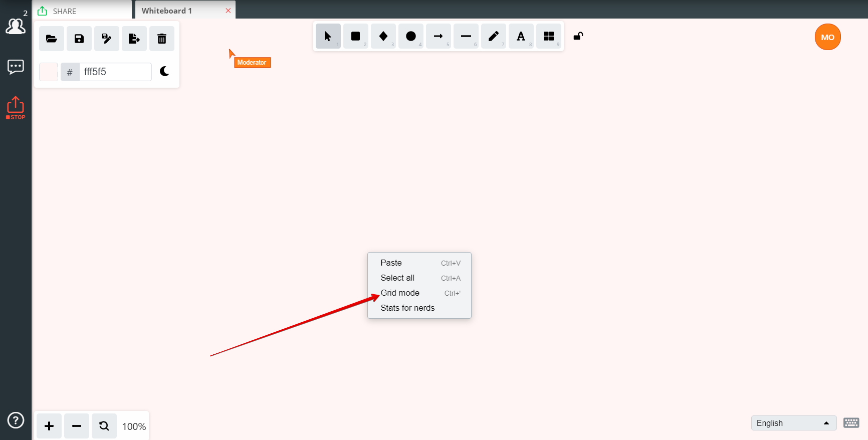Open the English language dropdown
Viewport: 868px width, 440px height.
(x=794, y=423)
